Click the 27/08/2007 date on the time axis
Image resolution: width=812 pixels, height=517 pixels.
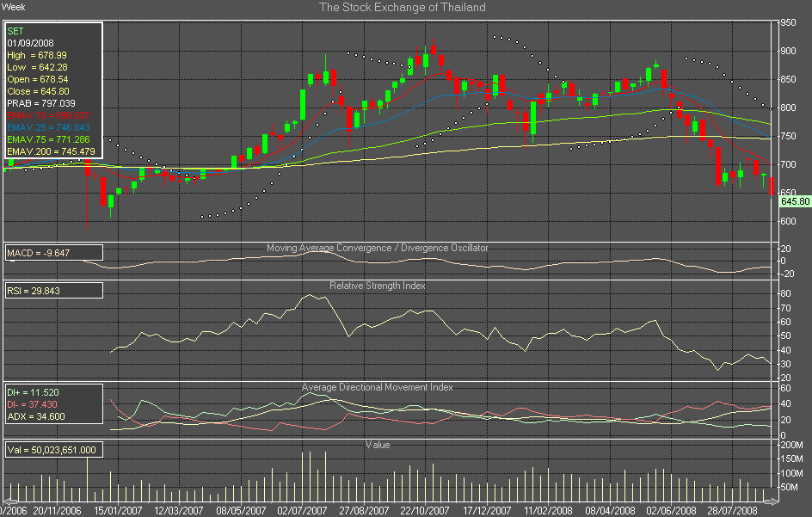tap(364, 511)
